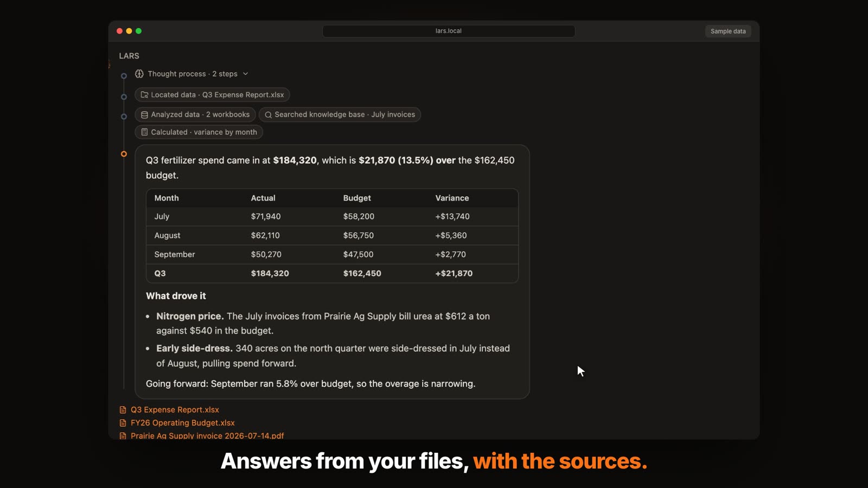Image resolution: width=868 pixels, height=488 pixels.
Task: Open the Q3 Expense Report.xlsx source link
Action: tap(175, 410)
